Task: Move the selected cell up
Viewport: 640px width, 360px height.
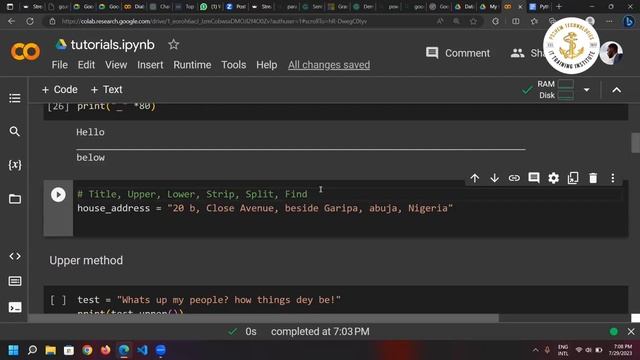Action: [x=475, y=178]
